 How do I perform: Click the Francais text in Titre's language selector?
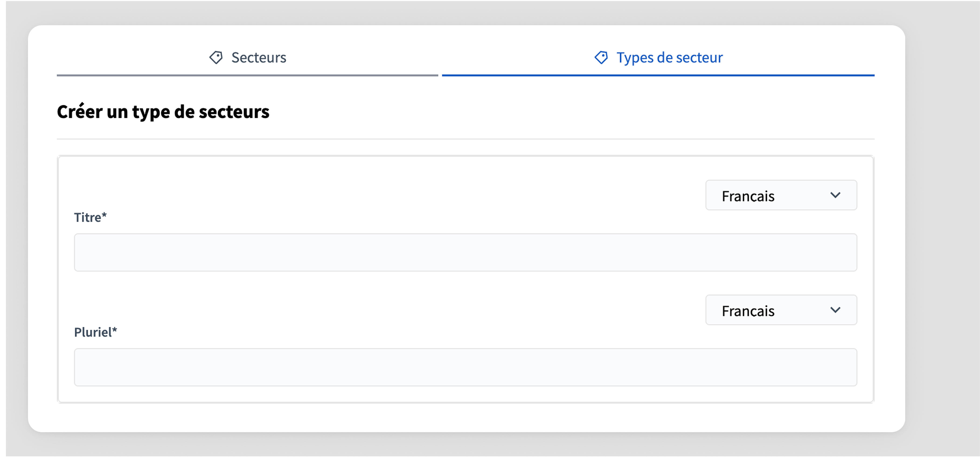point(748,196)
